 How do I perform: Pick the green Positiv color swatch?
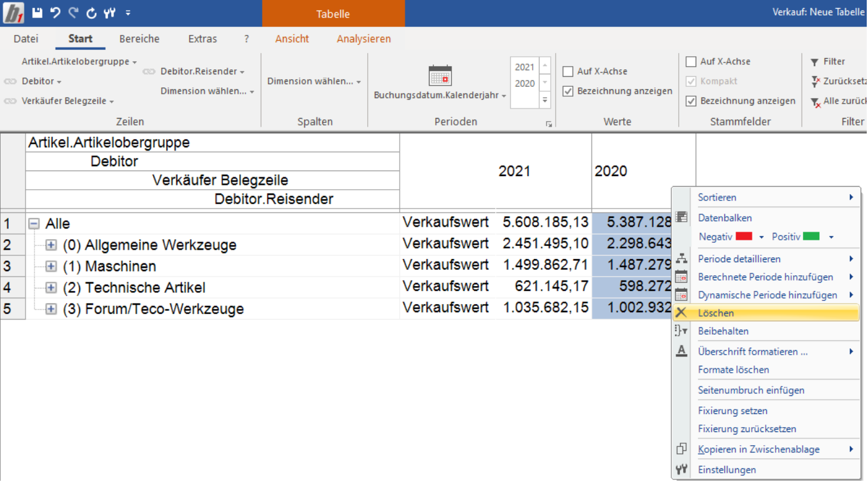pyautogui.click(x=811, y=237)
